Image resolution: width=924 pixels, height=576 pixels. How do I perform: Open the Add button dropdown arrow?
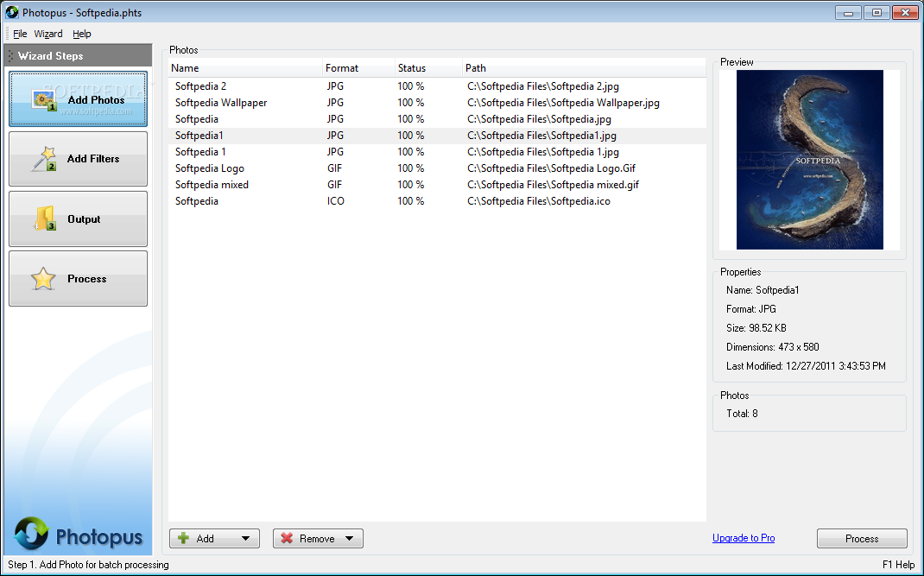[x=246, y=538]
